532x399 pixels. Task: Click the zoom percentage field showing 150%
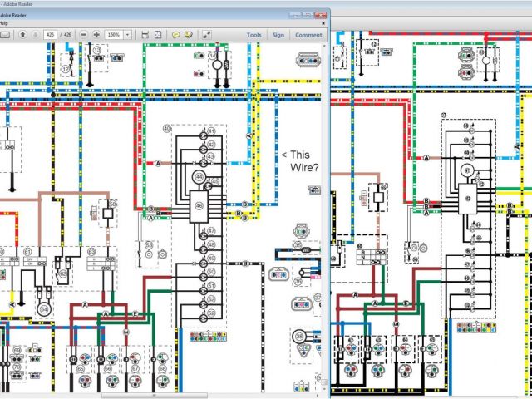click(x=114, y=35)
